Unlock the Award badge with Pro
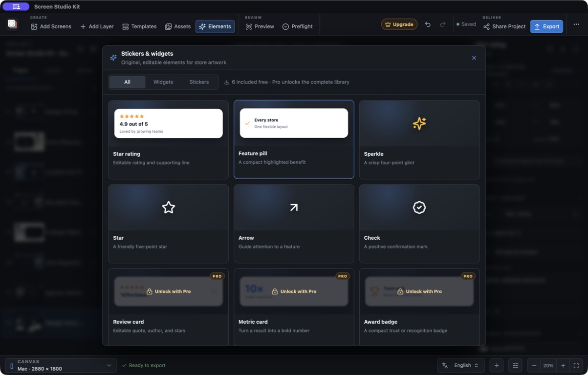Viewport: 588px width, 375px height. pyautogui.click(x=419, y=292)
